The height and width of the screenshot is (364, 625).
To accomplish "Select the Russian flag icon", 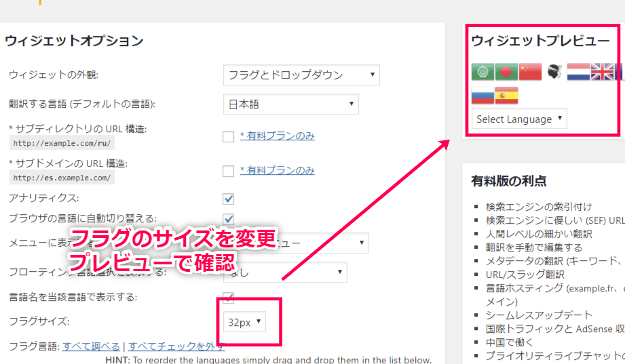I will click(x=482, y=96).
